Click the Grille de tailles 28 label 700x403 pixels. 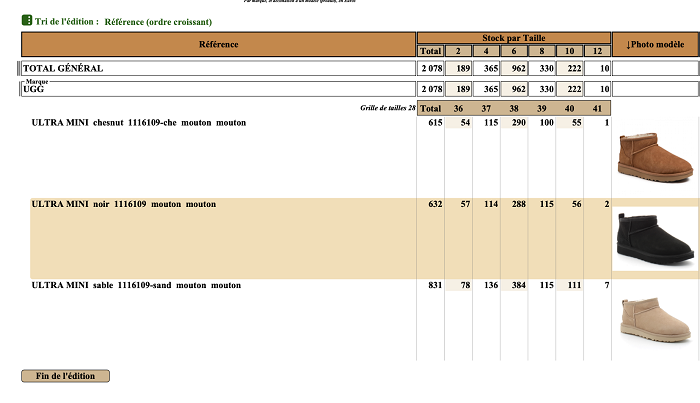pyautogui.click(x=387, y=107)
